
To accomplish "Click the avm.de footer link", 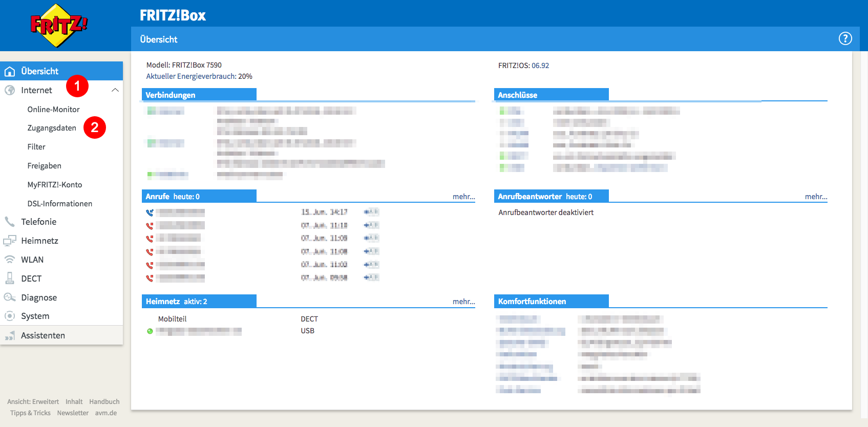I will (x=106, y=413).
